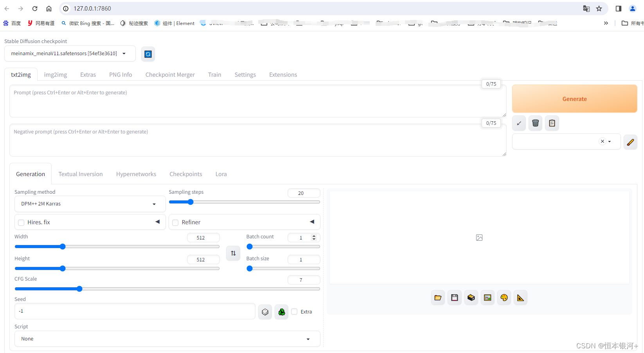
Task: Click the green recycle reuse seed icon
Action: 281,312
